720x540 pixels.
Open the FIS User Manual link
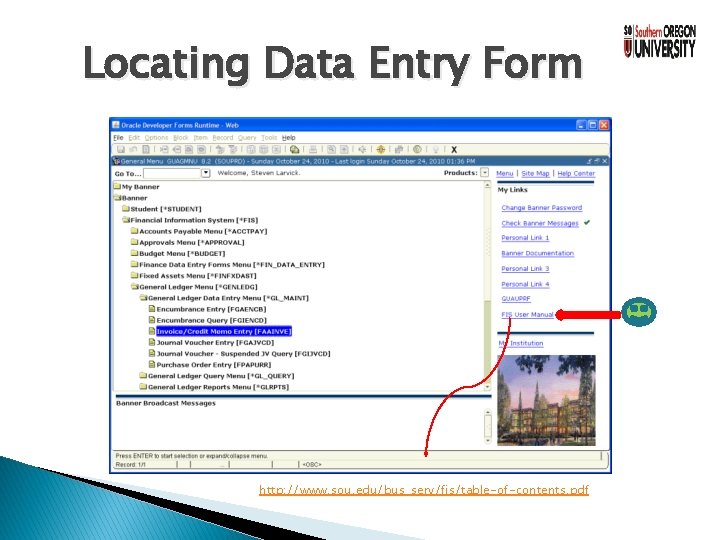528,315
